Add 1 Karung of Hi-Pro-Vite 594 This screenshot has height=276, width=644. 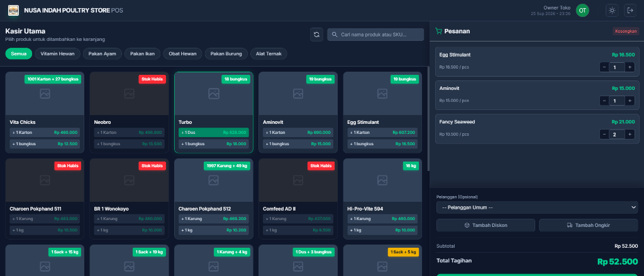[x=382, y=219]
